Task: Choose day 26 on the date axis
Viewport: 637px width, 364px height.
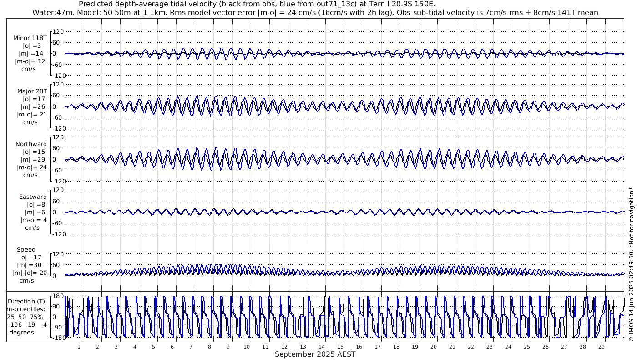Action: click(x=545, y=347)
